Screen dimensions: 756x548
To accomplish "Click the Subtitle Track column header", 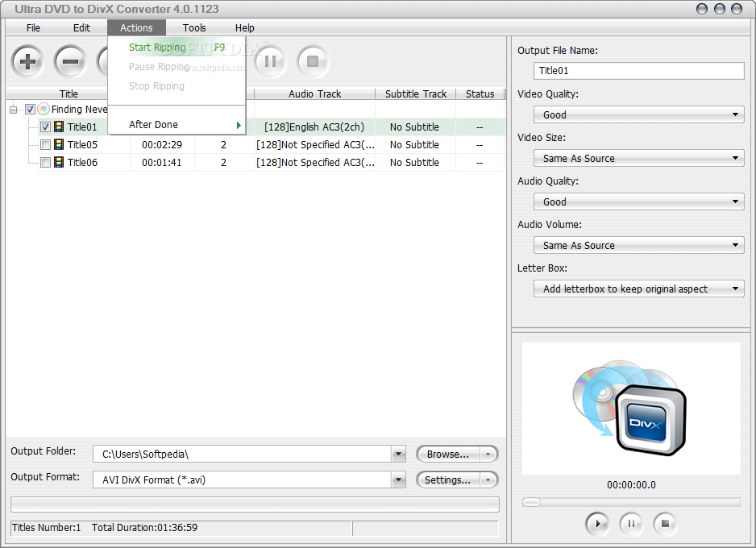I will 416,93.
